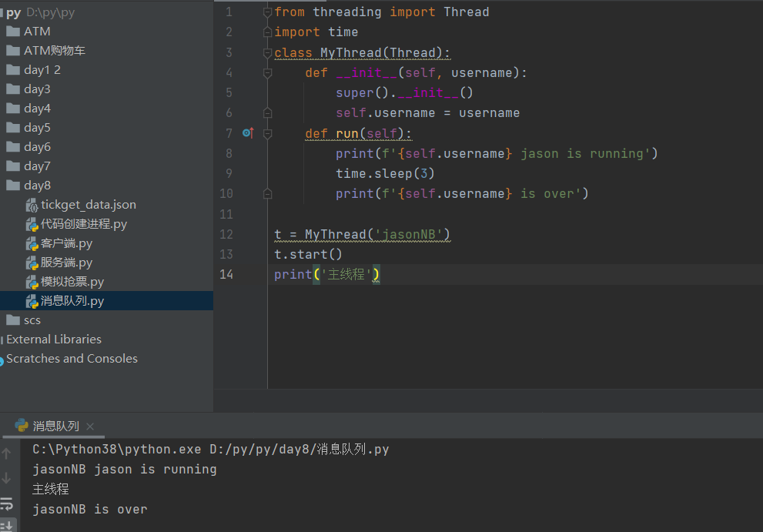Viewport: 763px width, 532px height.
Task: Open 服务端.py Python file
Action: [66, 263]
